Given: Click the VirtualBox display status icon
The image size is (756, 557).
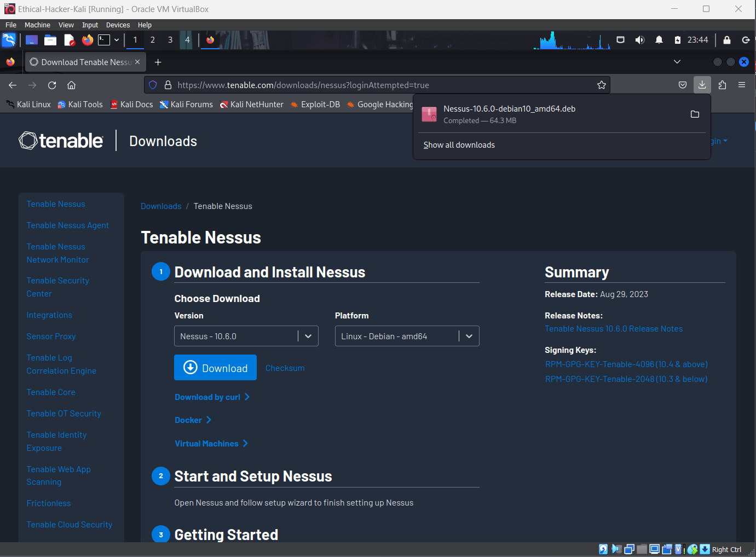Looking at the screenshot, I should [x=654, y=549].
